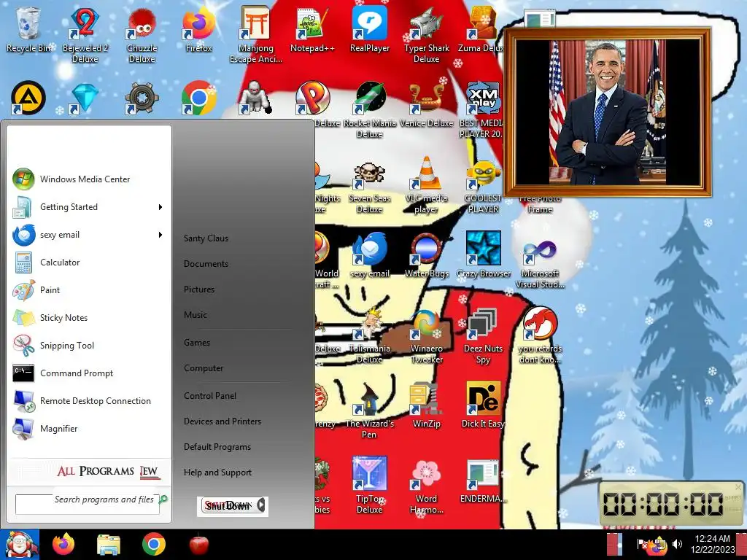The height and width of the screenshot is (560, 747).
Task: Open Paint from Start menu
Action: click(x=88, y=290)
